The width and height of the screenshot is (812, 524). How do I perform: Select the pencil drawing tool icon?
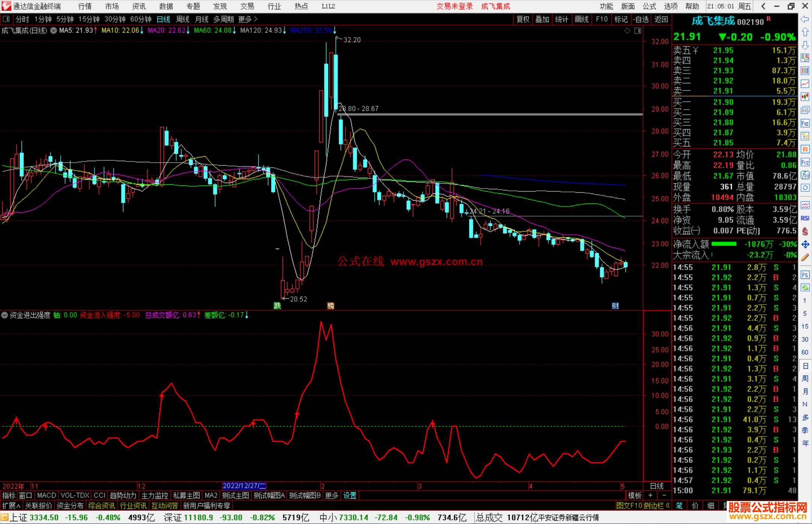pos(805,257)
